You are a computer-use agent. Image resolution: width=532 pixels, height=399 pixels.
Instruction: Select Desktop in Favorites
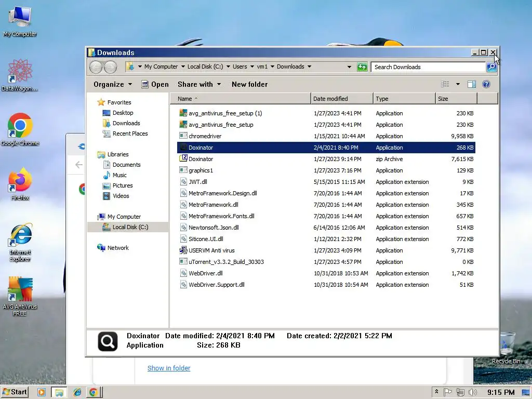point(123,113)
